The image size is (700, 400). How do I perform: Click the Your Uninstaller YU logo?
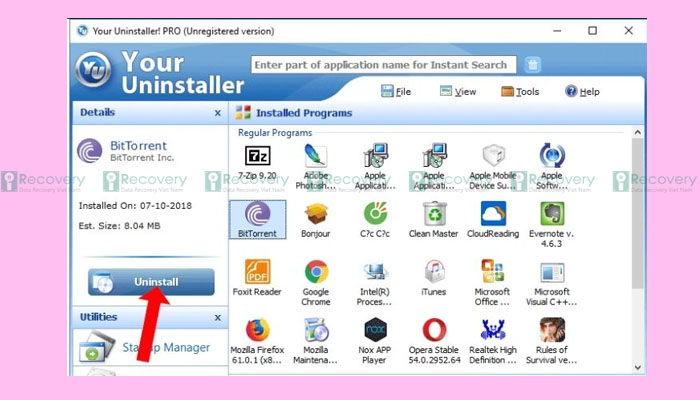pos(93,70)
